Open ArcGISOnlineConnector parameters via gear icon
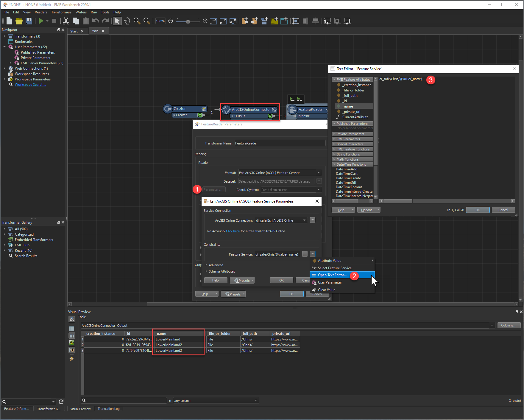The width and height of the screenshot is (524, 420). coord(274,110)
